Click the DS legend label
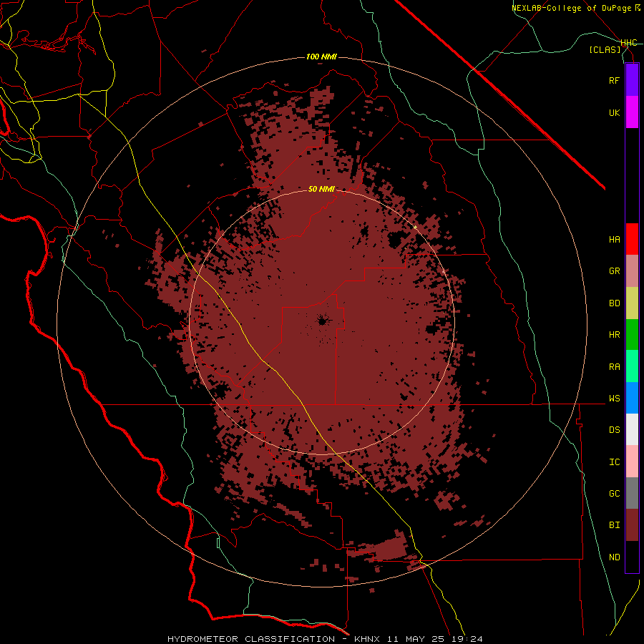This screenshot has height=644, width=644. pos(615,430)
